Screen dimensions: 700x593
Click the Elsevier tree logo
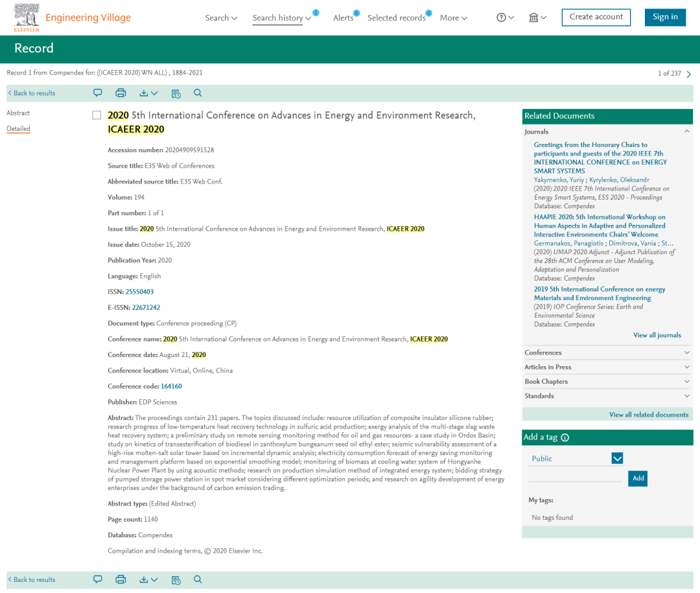(x=27, y=17)
